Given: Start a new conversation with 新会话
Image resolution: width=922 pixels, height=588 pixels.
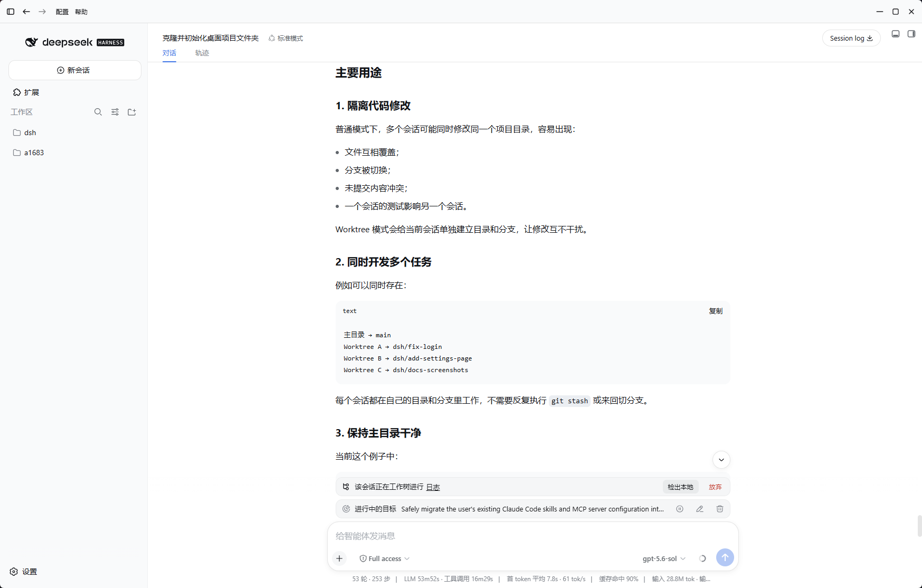Looking at the screenshot, I should pyautogui.click(x=74, y=70).
